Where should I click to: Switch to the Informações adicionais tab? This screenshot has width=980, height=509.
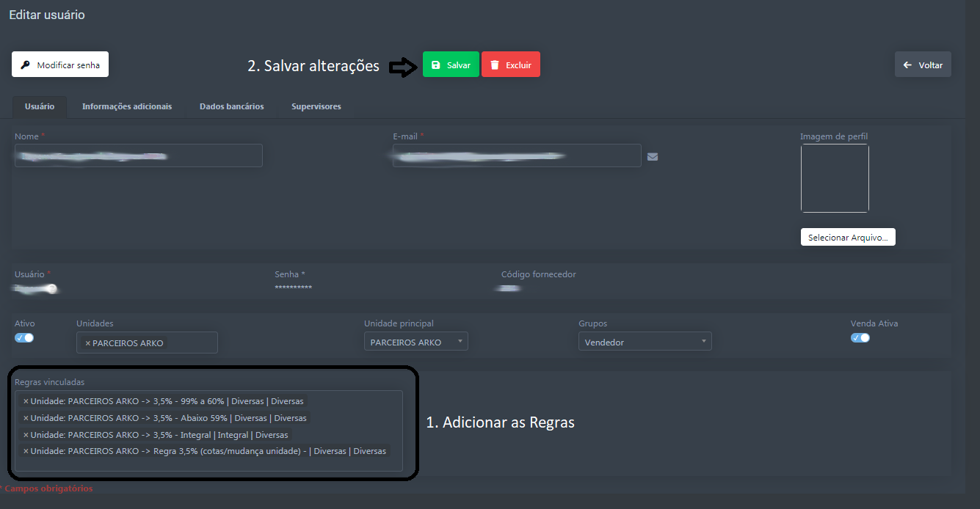(127, 106)
